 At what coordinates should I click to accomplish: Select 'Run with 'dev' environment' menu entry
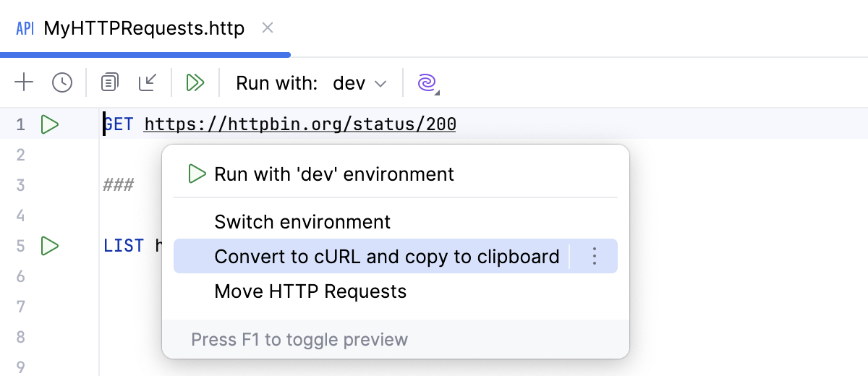point(334,174)
